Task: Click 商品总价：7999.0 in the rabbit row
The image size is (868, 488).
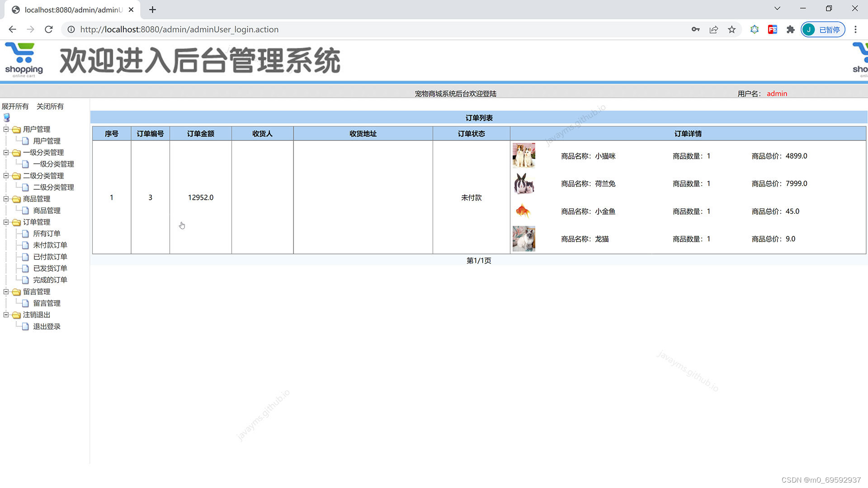Action: click(x=779, y=183)
